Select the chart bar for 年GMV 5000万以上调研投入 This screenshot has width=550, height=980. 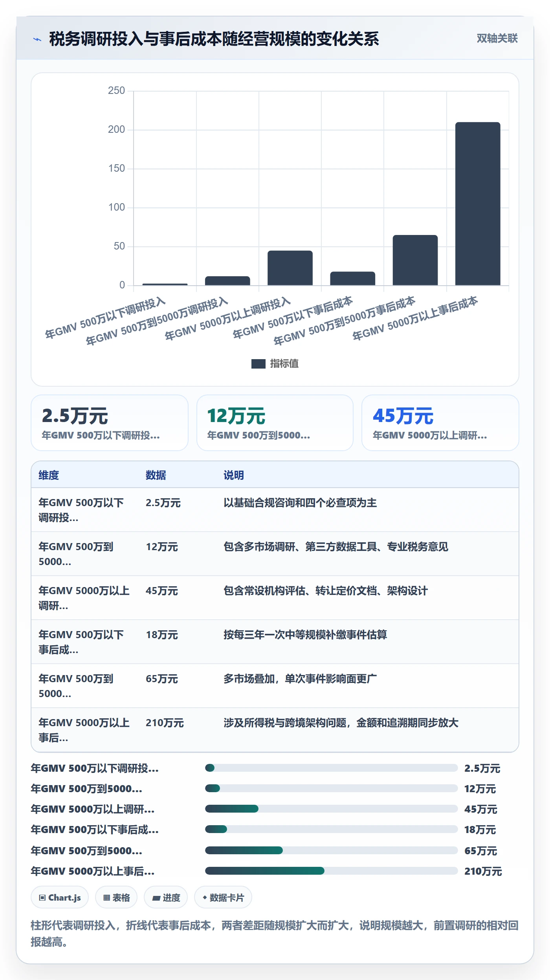pos(290,268)
